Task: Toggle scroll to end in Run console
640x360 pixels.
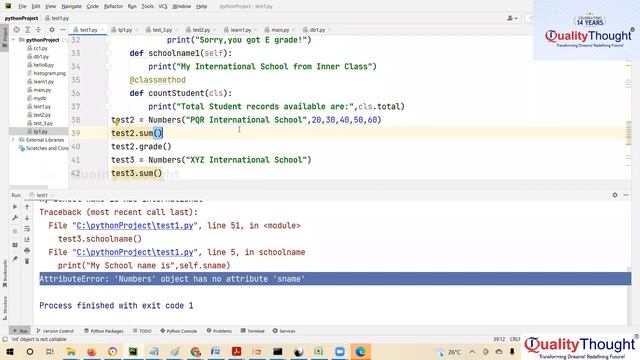Action: tap(27, 240)
